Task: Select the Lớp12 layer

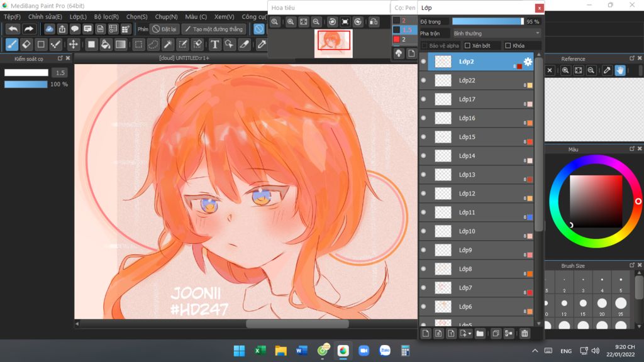Action: [x=480, y=194]
